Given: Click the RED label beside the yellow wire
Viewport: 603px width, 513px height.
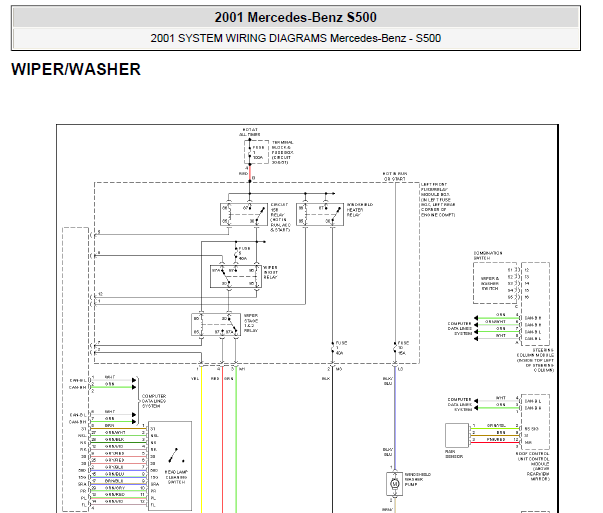Looking at the screenshot, I should (x=215, y=379).
